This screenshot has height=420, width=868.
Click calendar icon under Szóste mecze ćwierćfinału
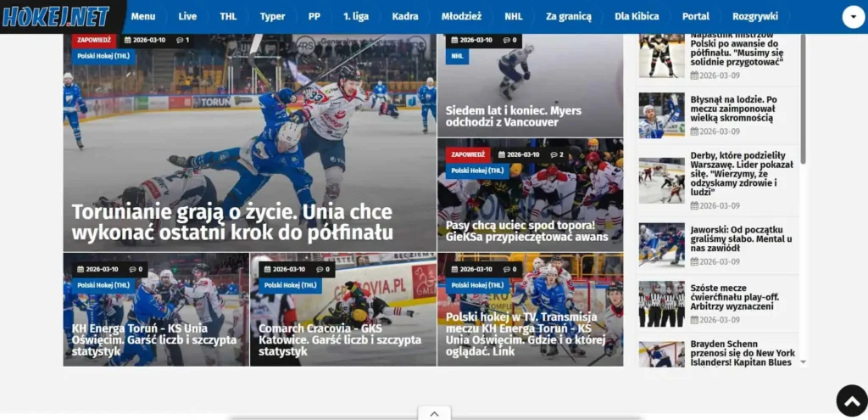click(694, 320)
